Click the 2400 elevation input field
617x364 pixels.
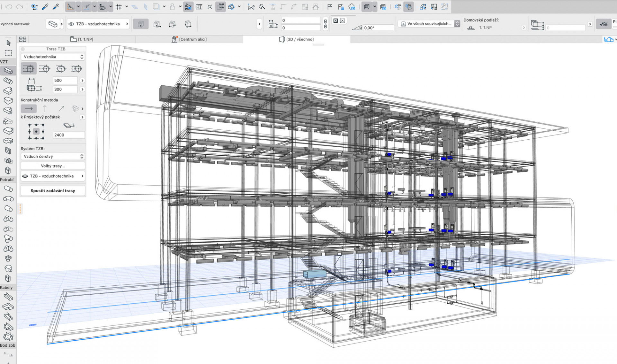pyautogui.click(x=68, y=135)
